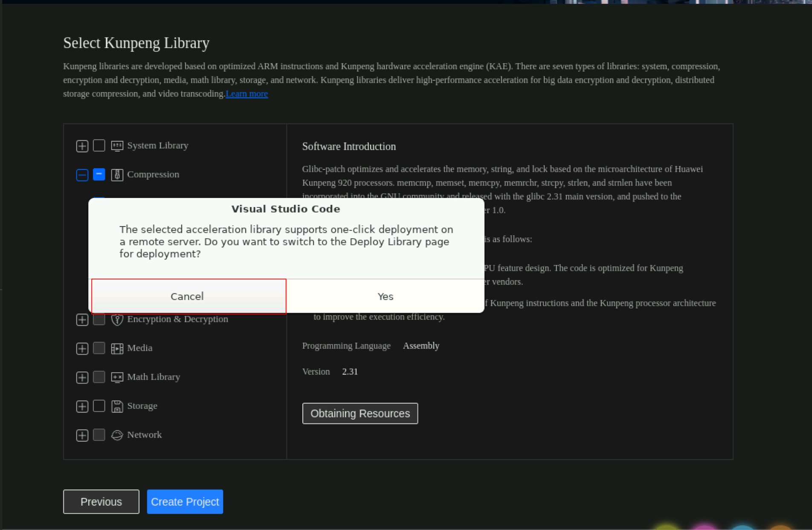Click the Software Introduction heading
This screenshot has width=812, height=530.
point(349,146)
